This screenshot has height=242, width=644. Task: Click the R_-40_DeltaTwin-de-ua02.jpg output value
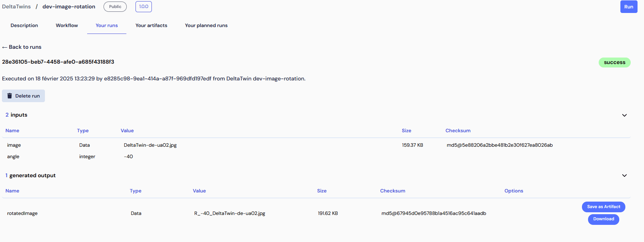click(x=230, y=213)
